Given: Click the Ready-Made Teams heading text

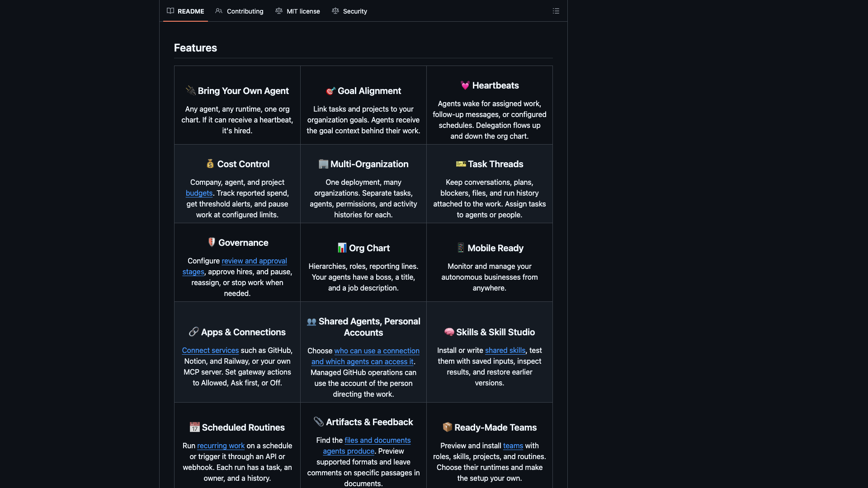Looking at the screenshot, I should [495, 427].
